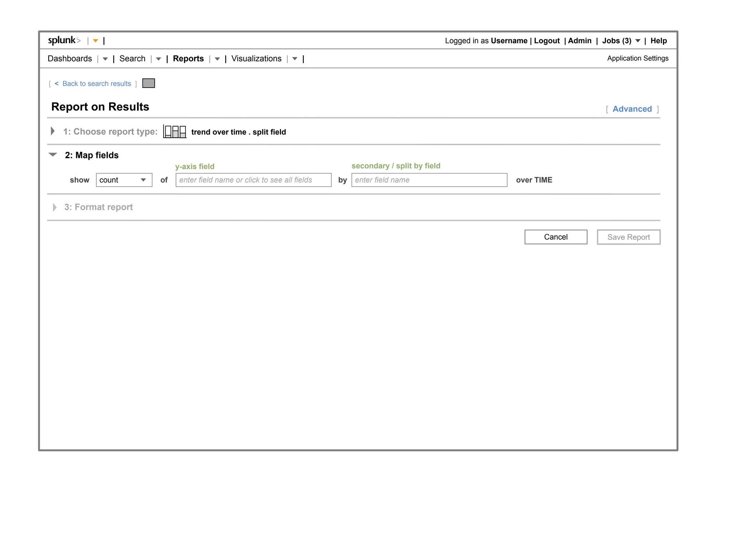Viewport: 733px width, 560px height.
Task: Open the Reports menu
Action: (x=188, y=59)
